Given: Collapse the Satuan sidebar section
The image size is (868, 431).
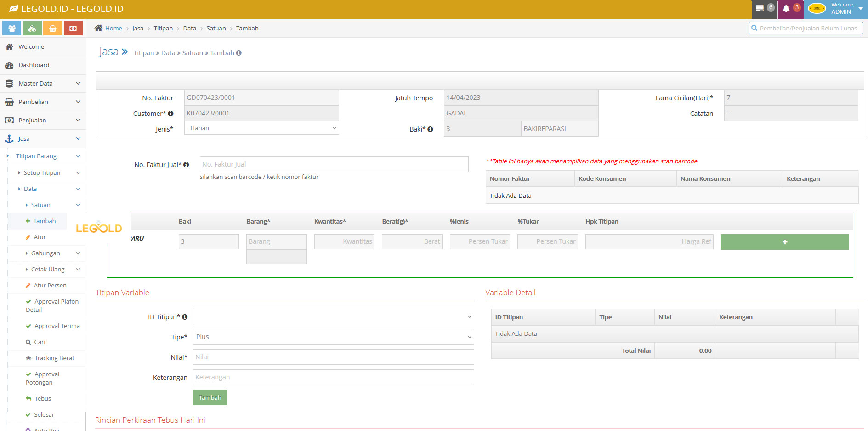Looking at the screenshot, I should (x=40, y=205).
